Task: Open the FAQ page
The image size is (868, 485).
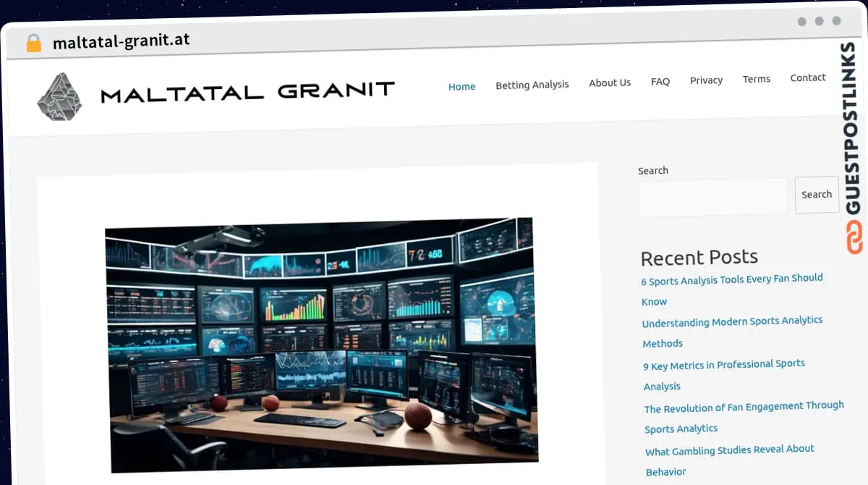Action: 660,81
